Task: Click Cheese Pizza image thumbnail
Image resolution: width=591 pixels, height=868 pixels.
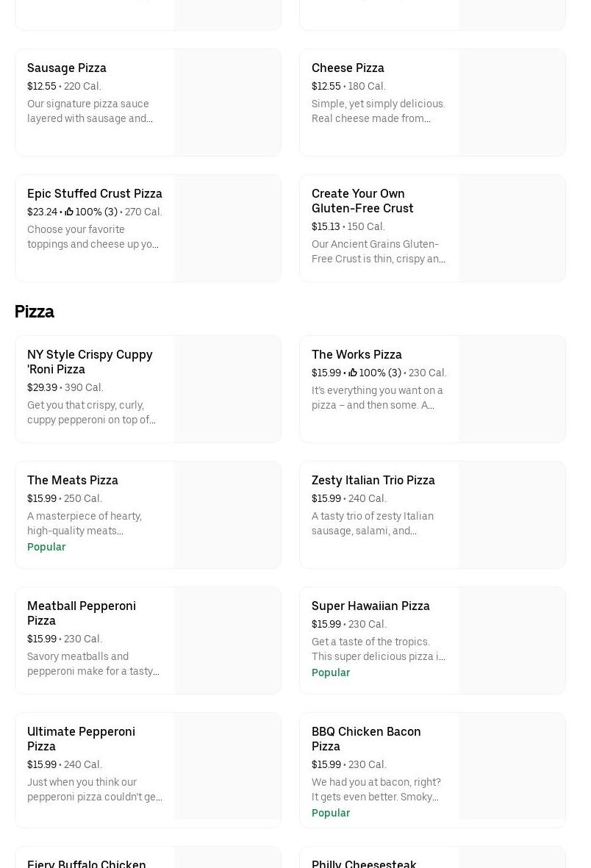Action: pyautogui.click(x=512, y=103)
